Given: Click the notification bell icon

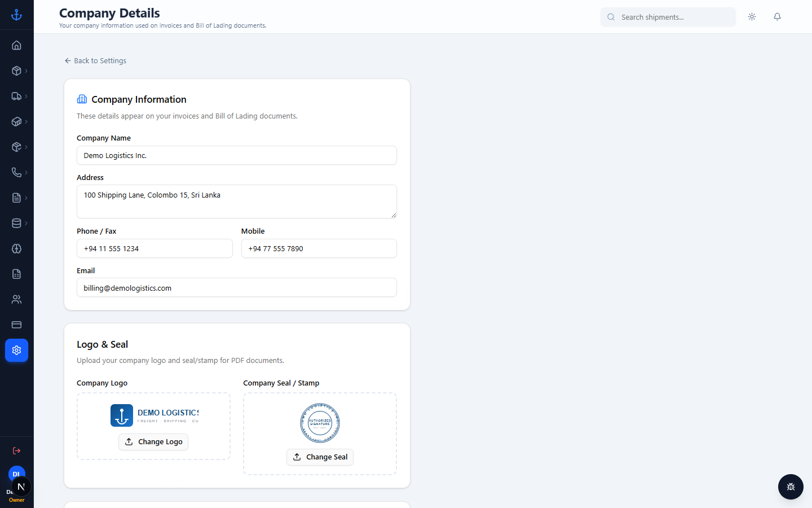Looking at the screenshot, I should point(777,17).
